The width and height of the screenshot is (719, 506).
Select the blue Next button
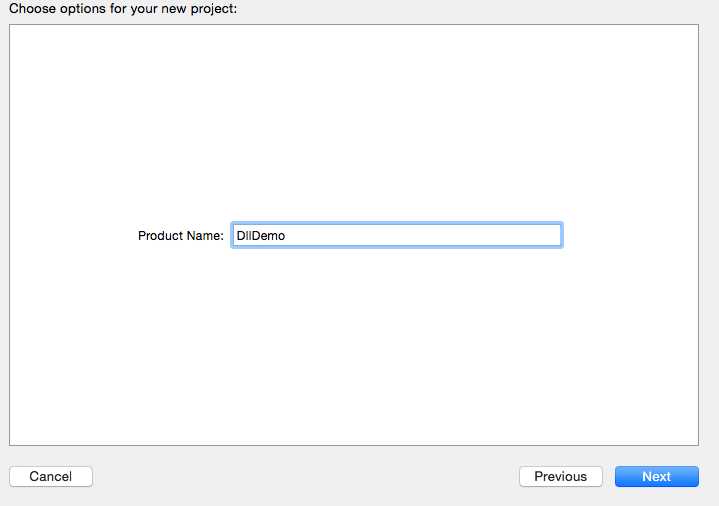coord(656,477)
